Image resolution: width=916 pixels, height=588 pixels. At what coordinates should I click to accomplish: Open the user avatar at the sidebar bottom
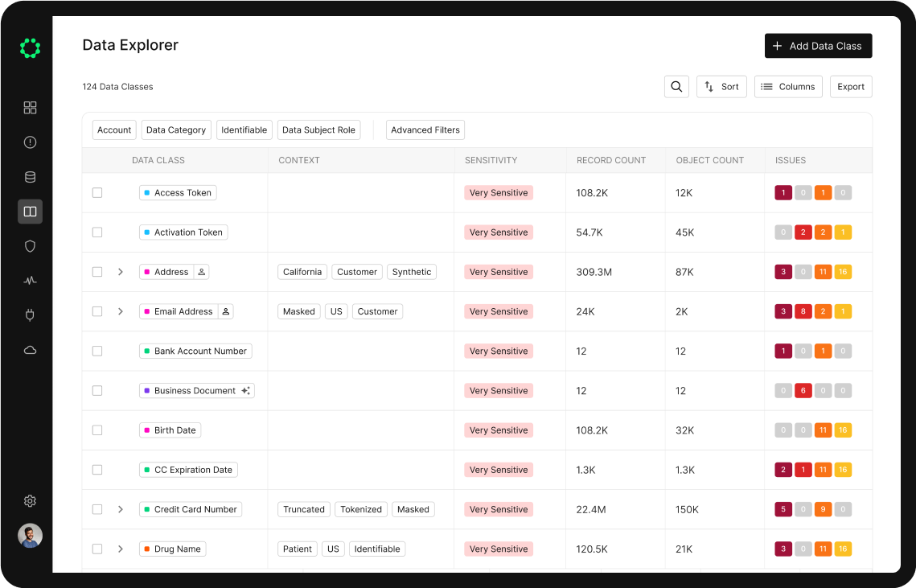point(30,535)
